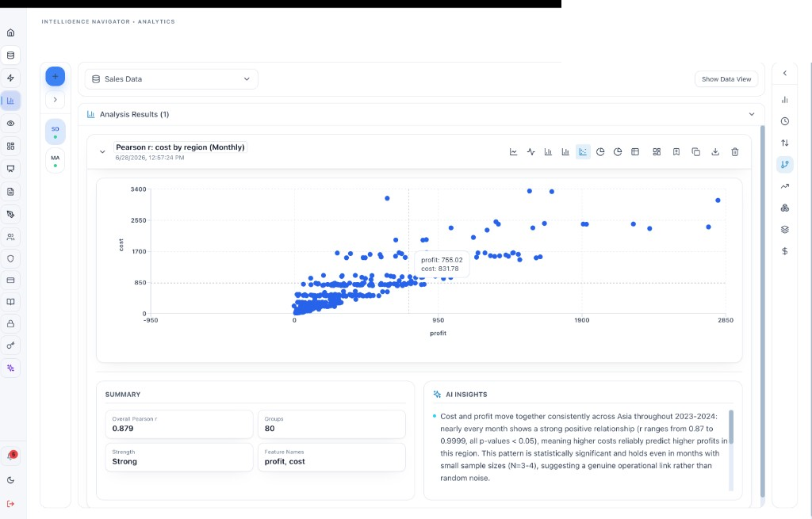Click the Feature Names value profit, cost

285,462
